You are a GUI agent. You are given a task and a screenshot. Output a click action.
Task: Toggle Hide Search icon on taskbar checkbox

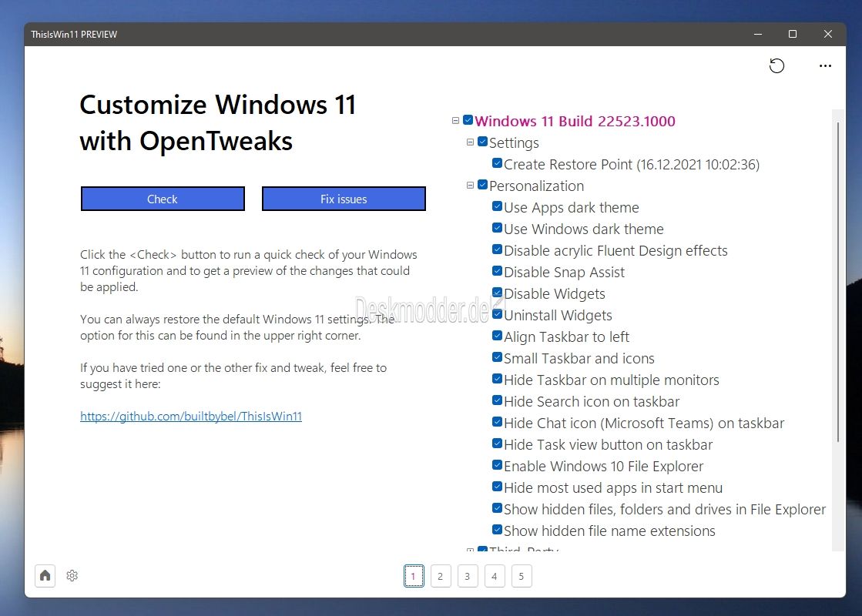pos(497,400)
